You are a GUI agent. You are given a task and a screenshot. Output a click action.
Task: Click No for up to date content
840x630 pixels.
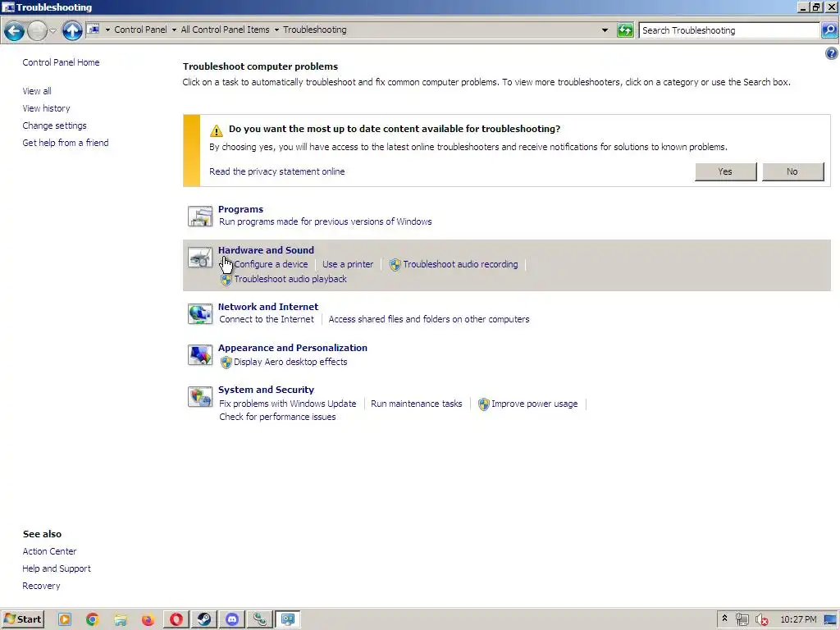[792, 171]
